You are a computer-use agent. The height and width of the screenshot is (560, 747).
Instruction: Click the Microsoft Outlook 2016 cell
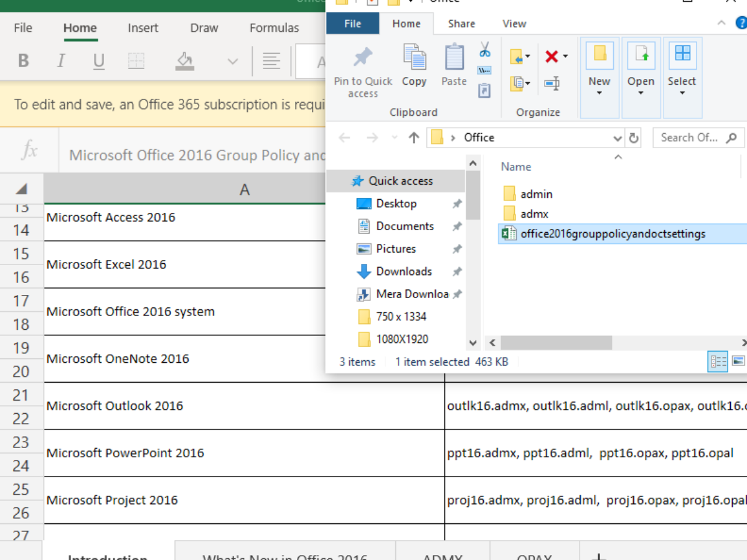244,406
